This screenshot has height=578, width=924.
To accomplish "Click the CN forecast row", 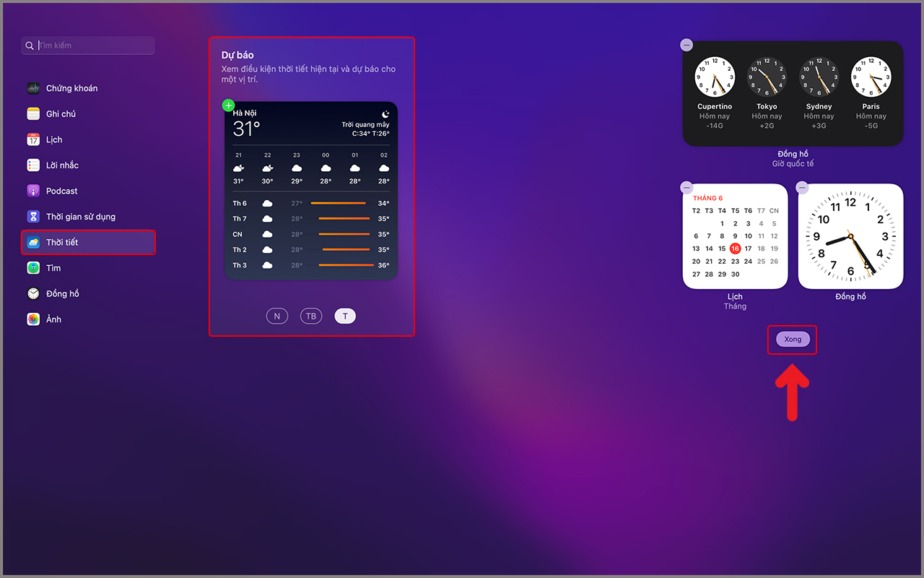I will (311, 235).
